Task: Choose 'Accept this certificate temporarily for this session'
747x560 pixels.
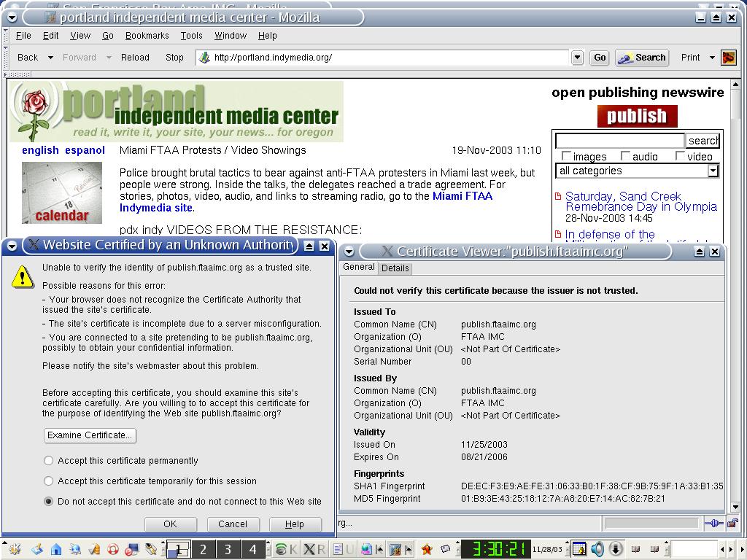Action: point(49,481)
